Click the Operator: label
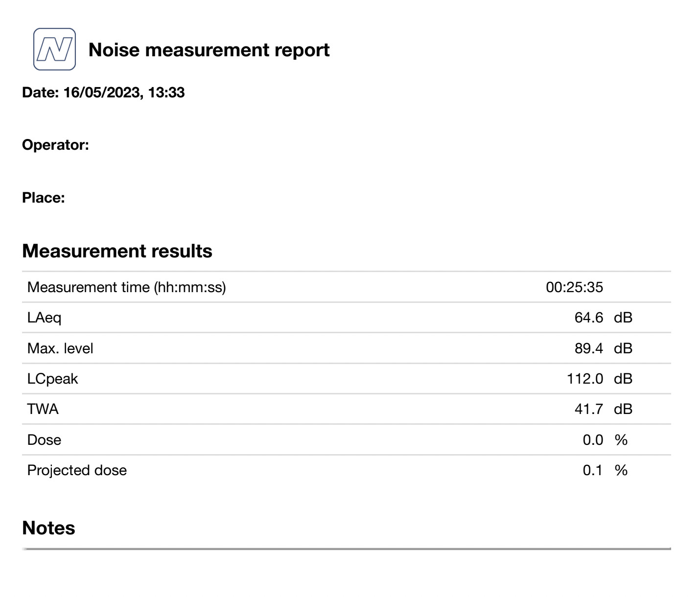 55,145
